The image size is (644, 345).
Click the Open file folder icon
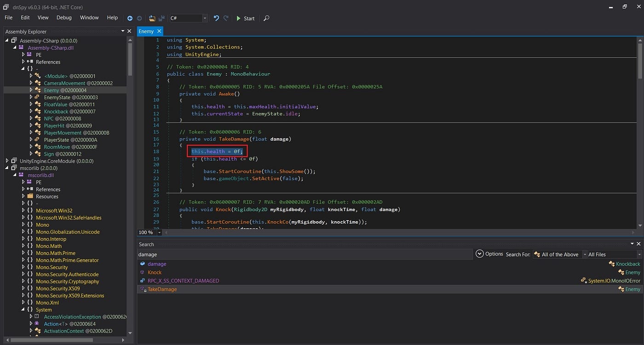(x=152, y=18)
